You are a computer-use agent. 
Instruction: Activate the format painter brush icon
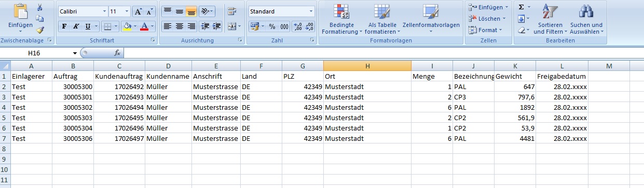(40, 30)
